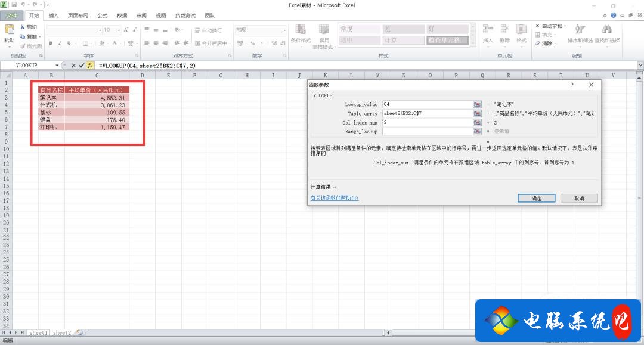Click the Cut (剪切) scissors icon

(23, 27)
